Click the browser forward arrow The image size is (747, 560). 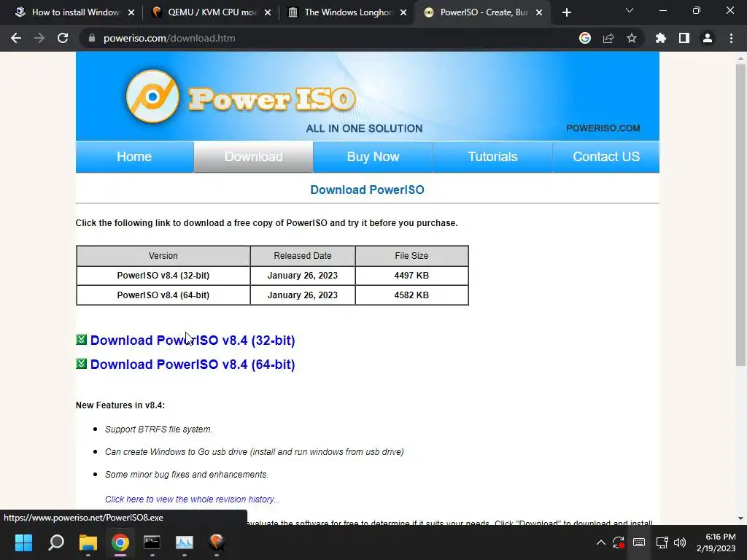(39, 38)
